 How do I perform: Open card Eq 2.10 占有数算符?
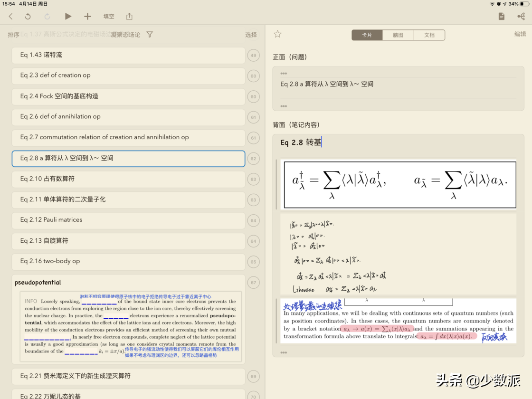pos(128,179)
